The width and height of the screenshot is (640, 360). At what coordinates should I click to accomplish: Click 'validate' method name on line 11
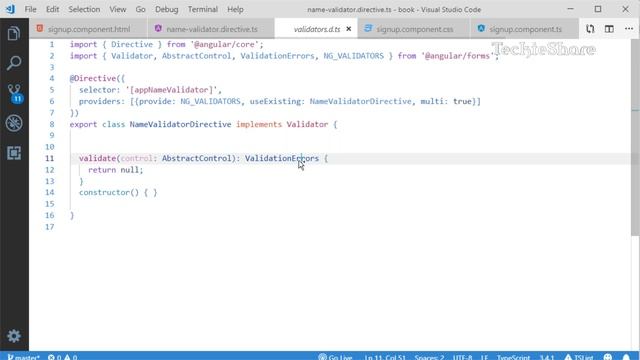coord(97,158)
